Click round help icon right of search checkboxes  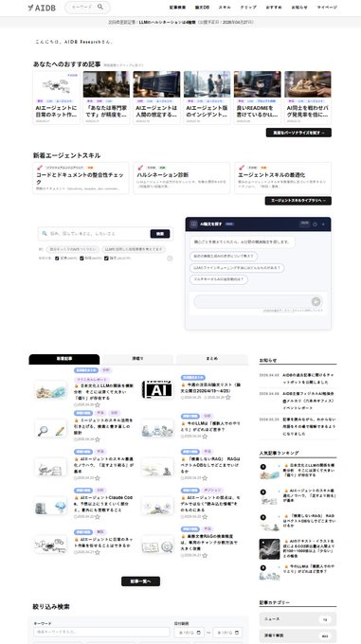170,259
